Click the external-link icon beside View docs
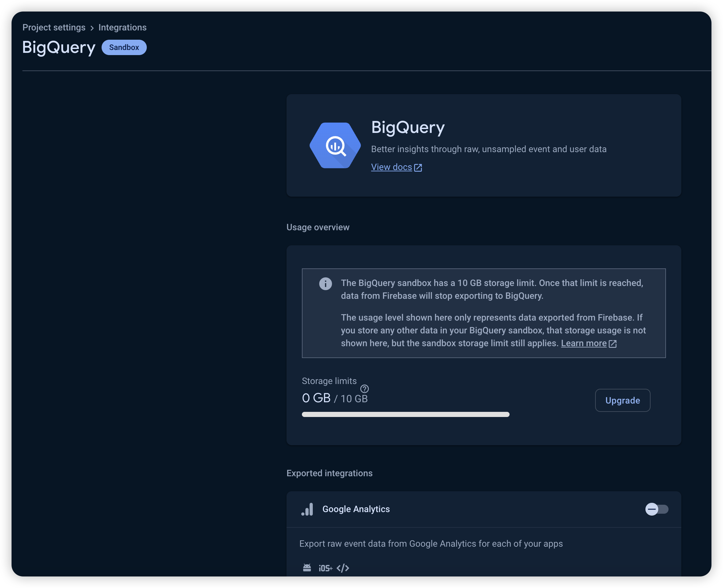 click(418, 168)
